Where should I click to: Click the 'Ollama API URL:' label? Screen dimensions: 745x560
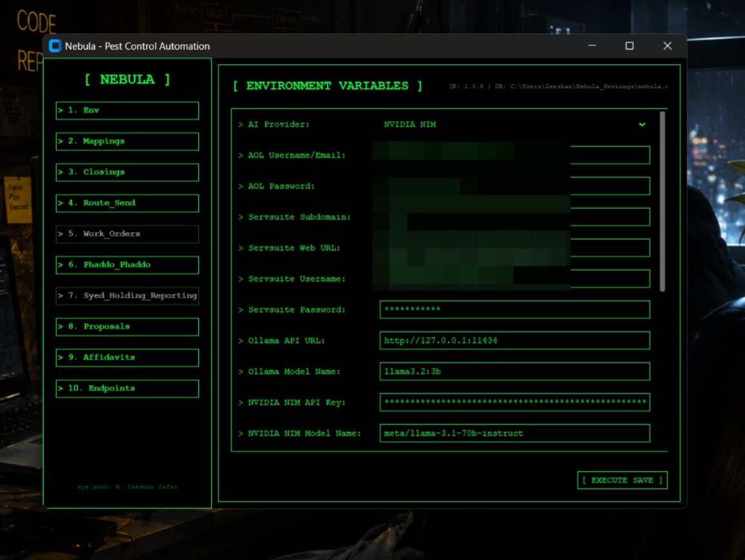[x=281, y=341]
